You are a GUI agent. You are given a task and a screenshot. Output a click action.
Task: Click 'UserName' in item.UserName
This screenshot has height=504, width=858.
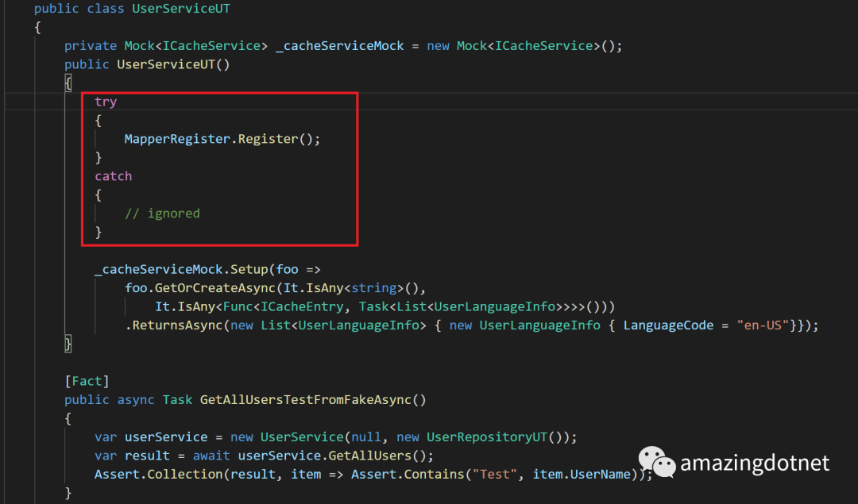[601, 475]
